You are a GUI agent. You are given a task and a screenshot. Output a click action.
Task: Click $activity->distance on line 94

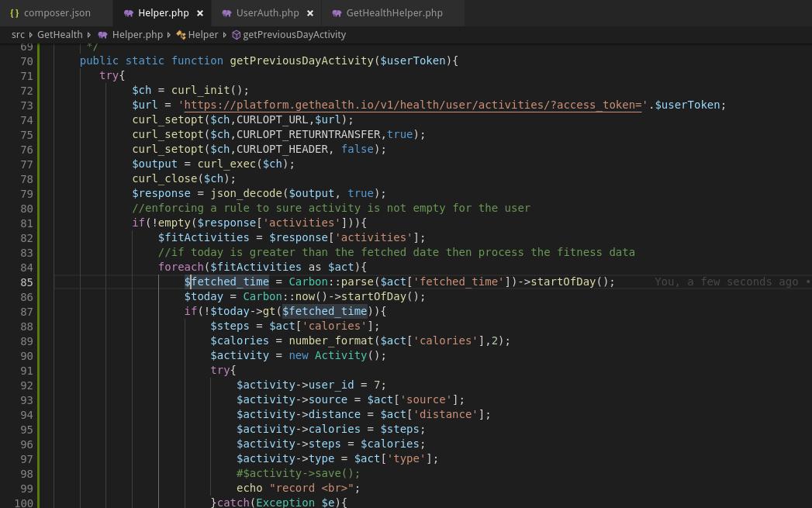[x=299, y=415]
